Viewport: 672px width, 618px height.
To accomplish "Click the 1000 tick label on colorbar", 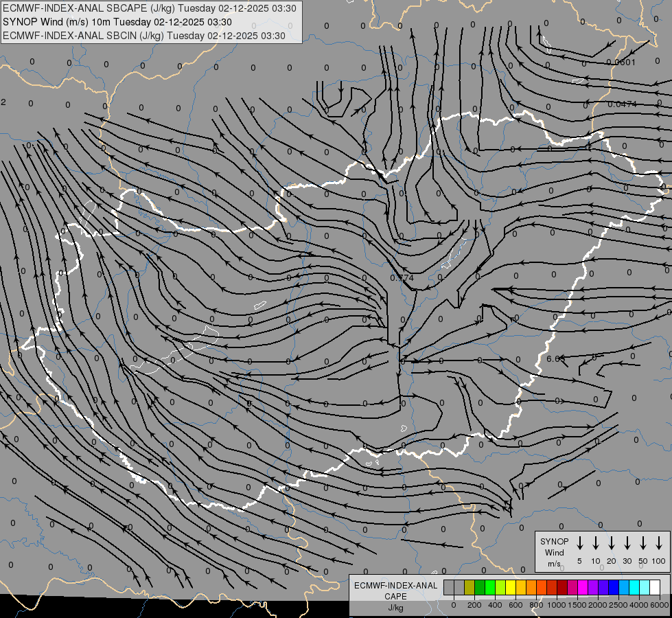I will [x=556, y=605].
